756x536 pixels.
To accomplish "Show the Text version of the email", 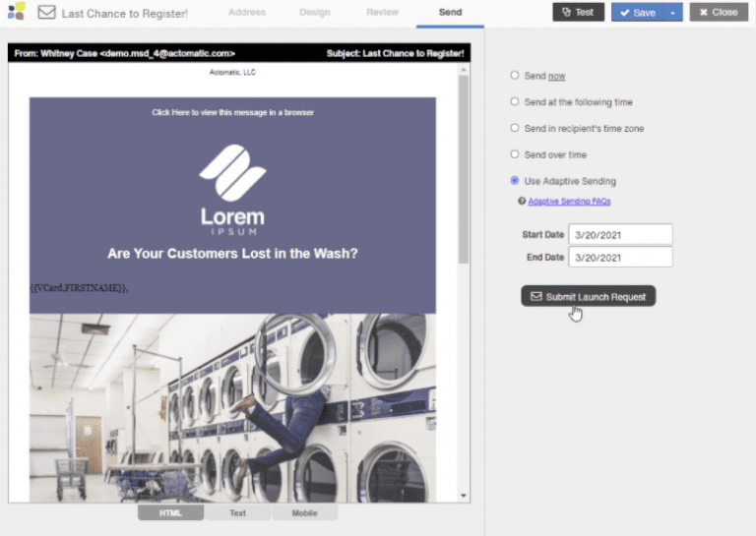I will pos(237,512).
